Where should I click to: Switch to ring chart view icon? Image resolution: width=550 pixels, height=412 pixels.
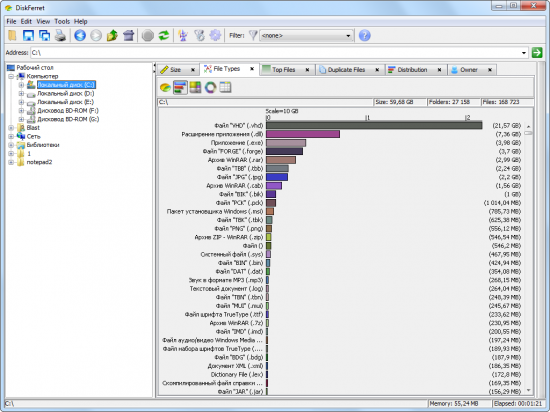210,87
